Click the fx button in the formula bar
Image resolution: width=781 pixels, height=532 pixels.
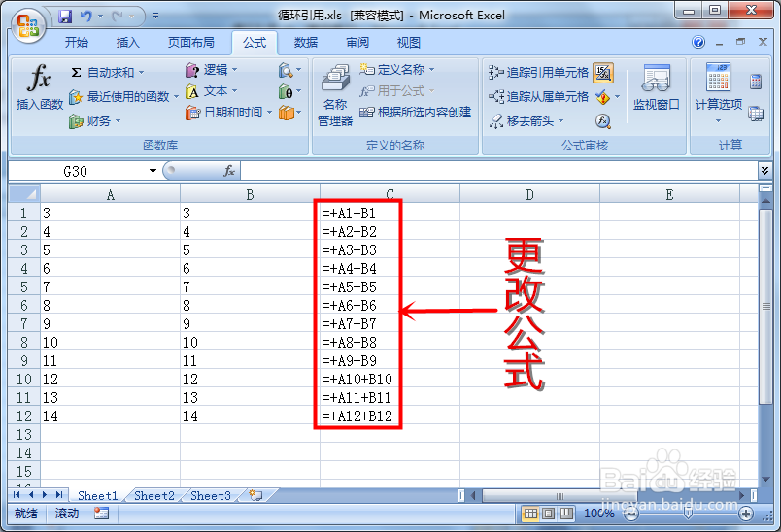pos(229,171)
